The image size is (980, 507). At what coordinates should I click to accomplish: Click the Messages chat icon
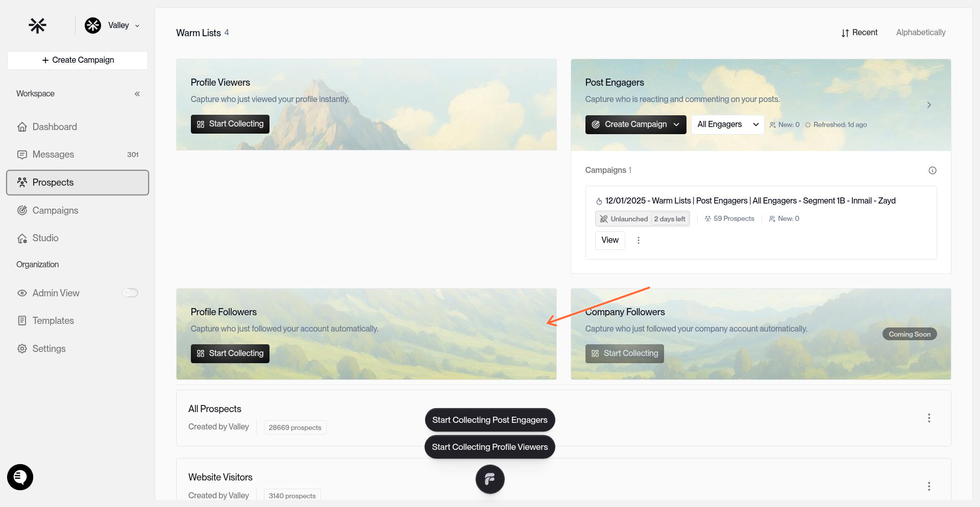point(22,155)
